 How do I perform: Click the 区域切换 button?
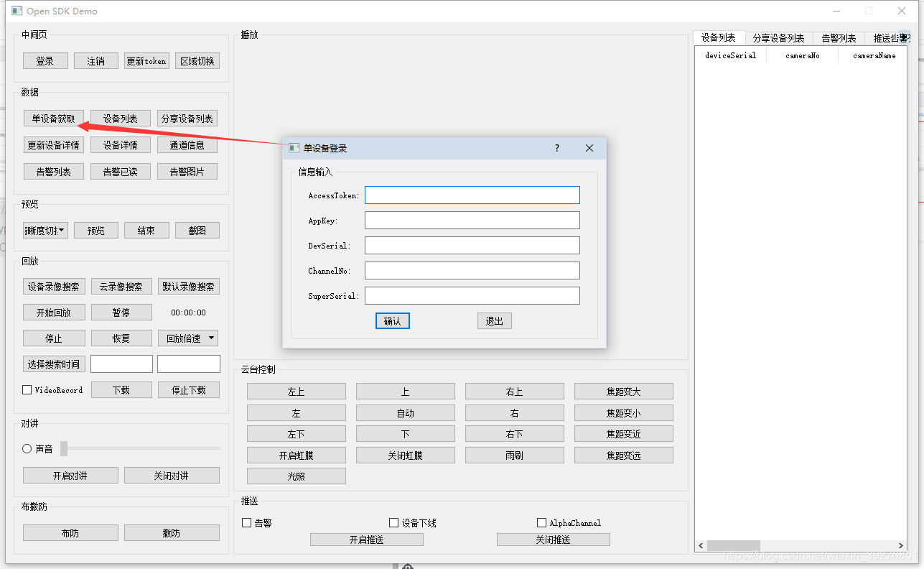click(197, 61)
